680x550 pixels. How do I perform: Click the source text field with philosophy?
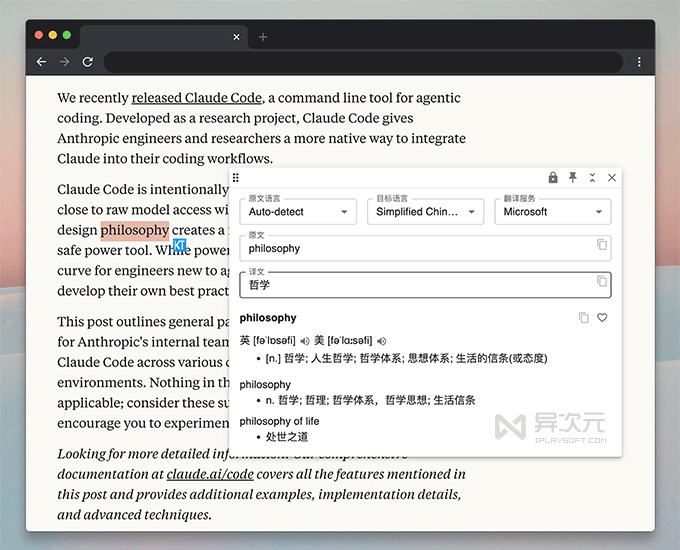425,249
